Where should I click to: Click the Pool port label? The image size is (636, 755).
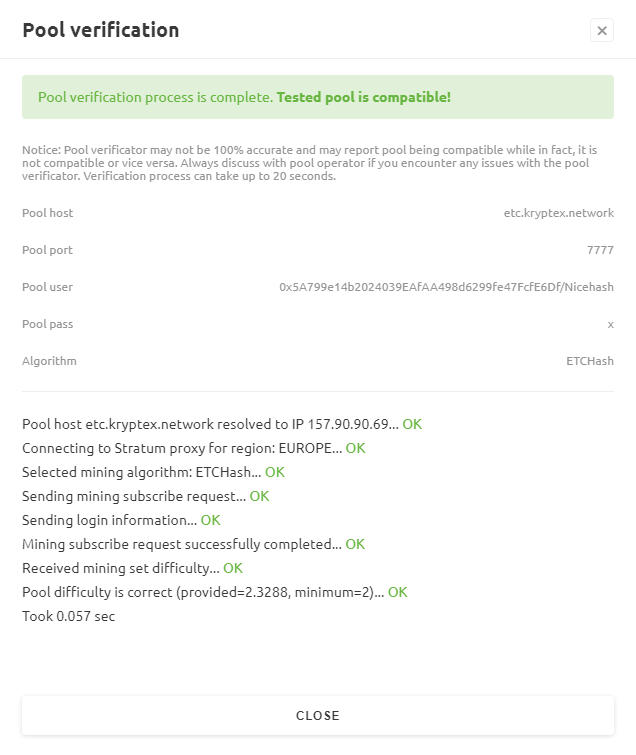coord(47,250)
